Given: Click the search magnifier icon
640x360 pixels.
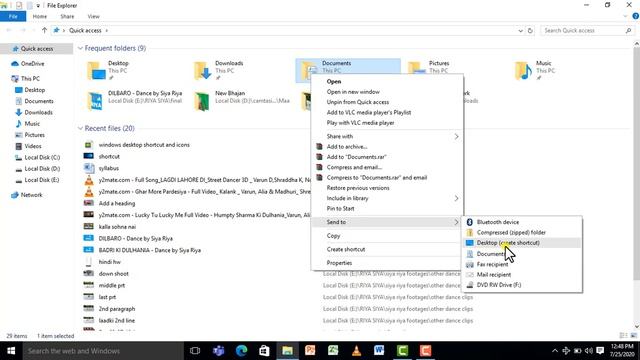Looking at the screenshot, I should 628,31.
